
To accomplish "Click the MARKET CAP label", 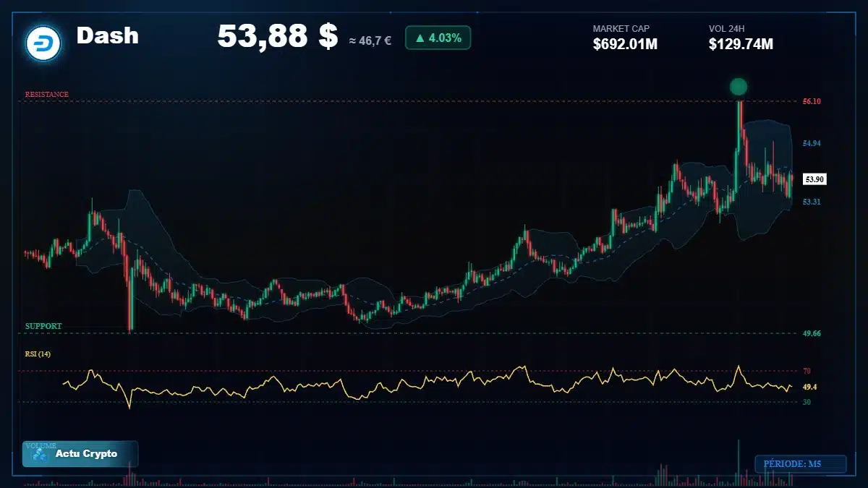I will [x=621, y=29].
